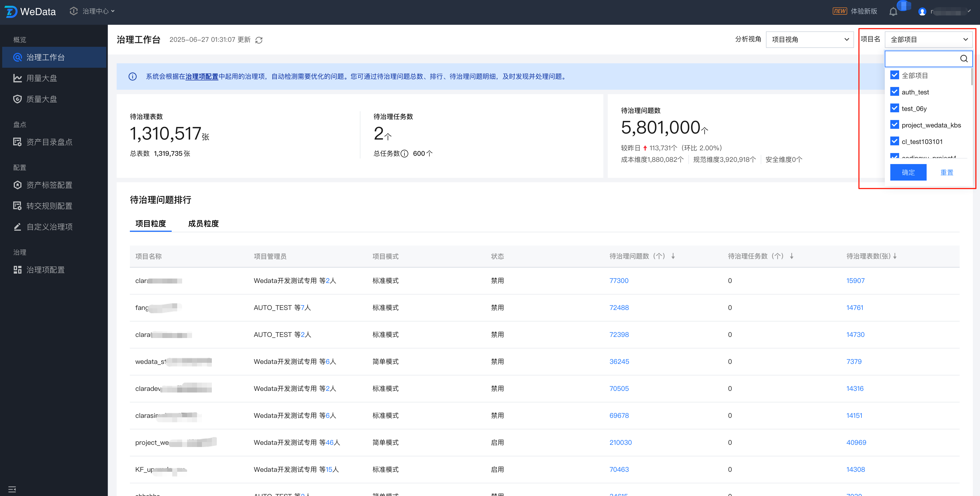Click the refresh icon beside update time
This screenshot has width=980, height=496.
[x=259, y=40]
